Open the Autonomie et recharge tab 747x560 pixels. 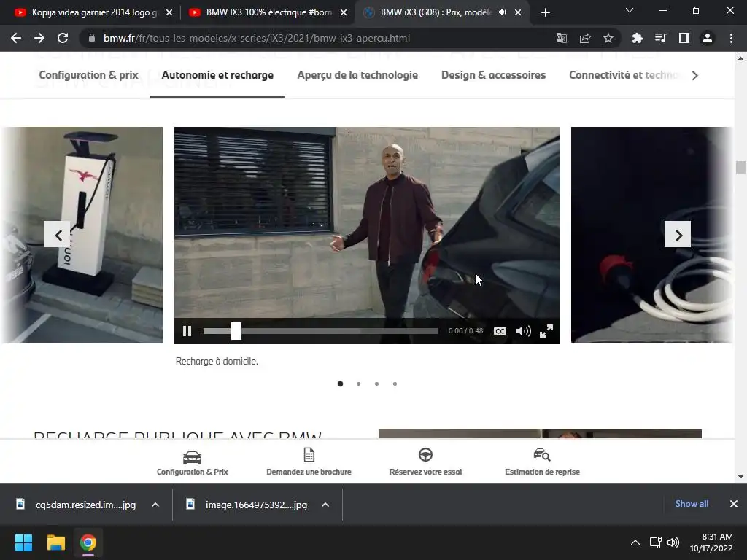217,75
